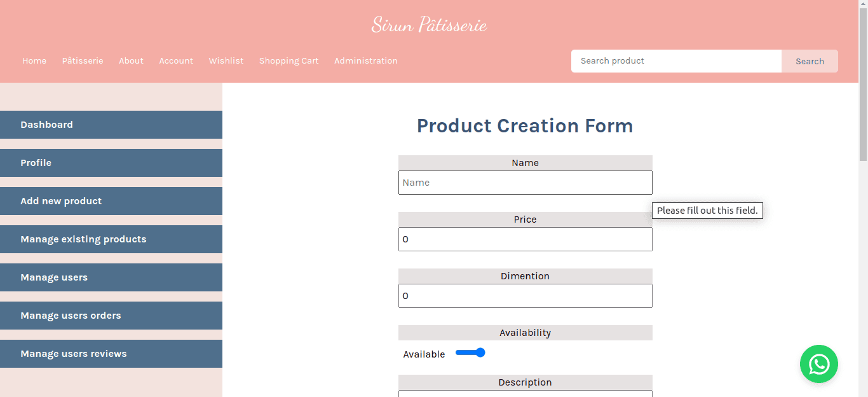
Task: Open the Shopping Cart
Action: point(288,61)
